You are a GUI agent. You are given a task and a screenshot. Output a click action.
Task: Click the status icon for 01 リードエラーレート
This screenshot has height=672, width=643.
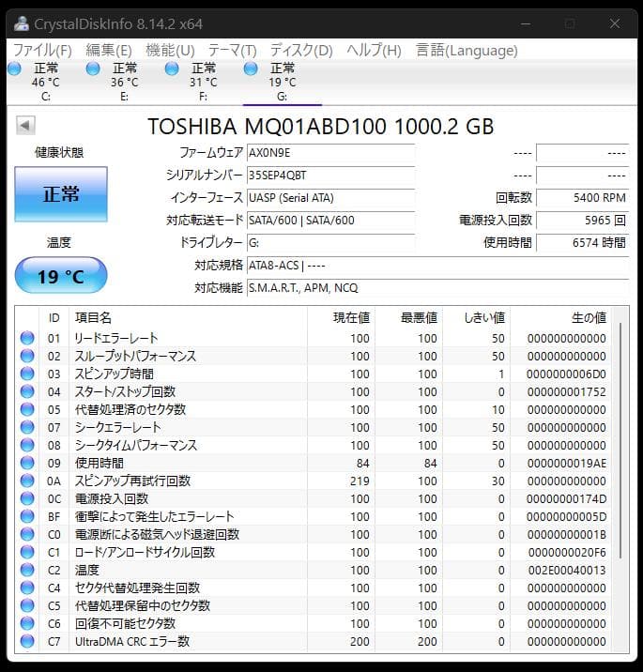tap(27, 338)
